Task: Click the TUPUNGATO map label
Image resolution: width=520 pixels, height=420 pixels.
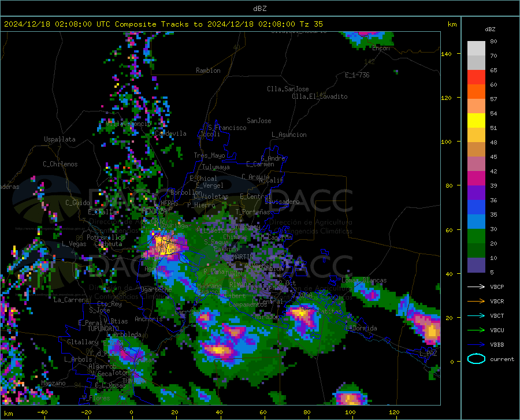Action: 103,329
